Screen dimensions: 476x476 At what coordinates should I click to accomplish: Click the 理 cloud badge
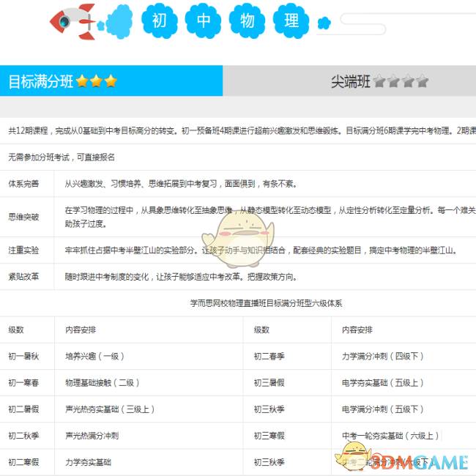[291, 21]
